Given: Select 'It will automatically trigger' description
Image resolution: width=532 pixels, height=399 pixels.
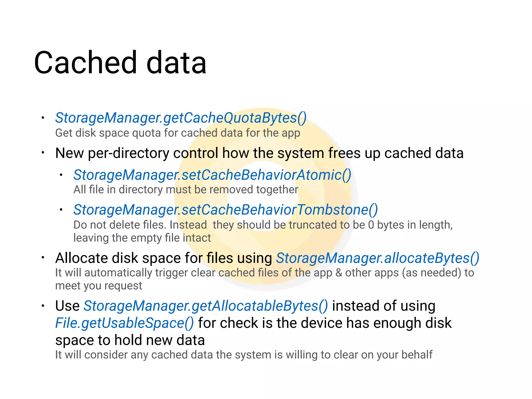Looking at the screenshot, I should (264, 273).
